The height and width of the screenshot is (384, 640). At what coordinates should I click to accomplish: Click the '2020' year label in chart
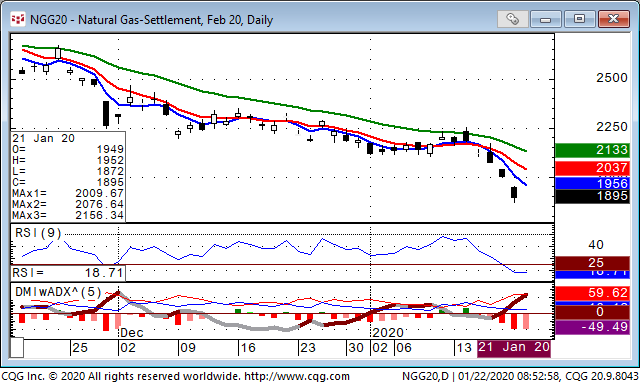388,333
